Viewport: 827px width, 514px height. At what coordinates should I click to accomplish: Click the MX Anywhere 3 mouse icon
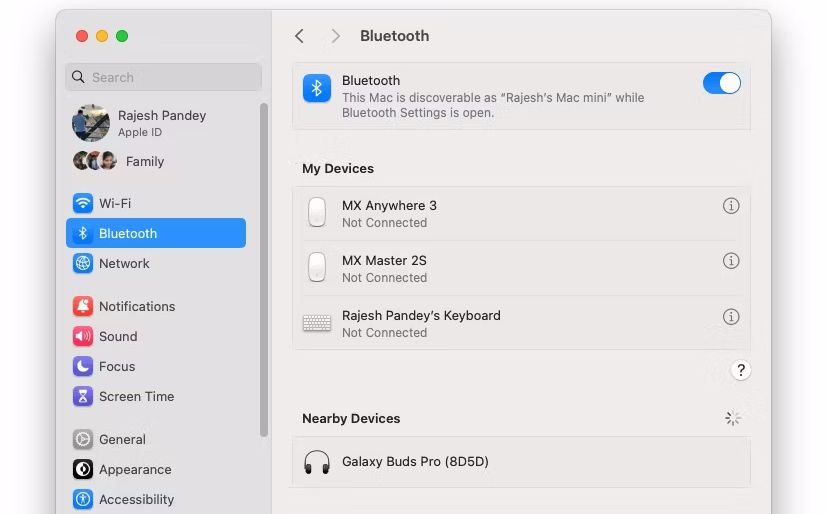click(x=317, y=212)
